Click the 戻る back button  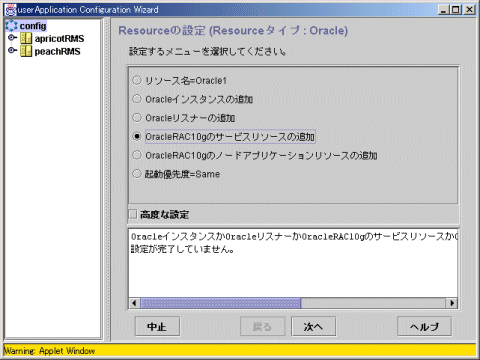coord(262,326)
